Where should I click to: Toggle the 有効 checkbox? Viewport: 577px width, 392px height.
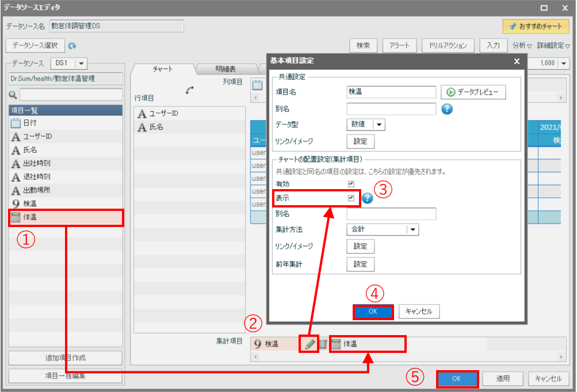point(351,183)
